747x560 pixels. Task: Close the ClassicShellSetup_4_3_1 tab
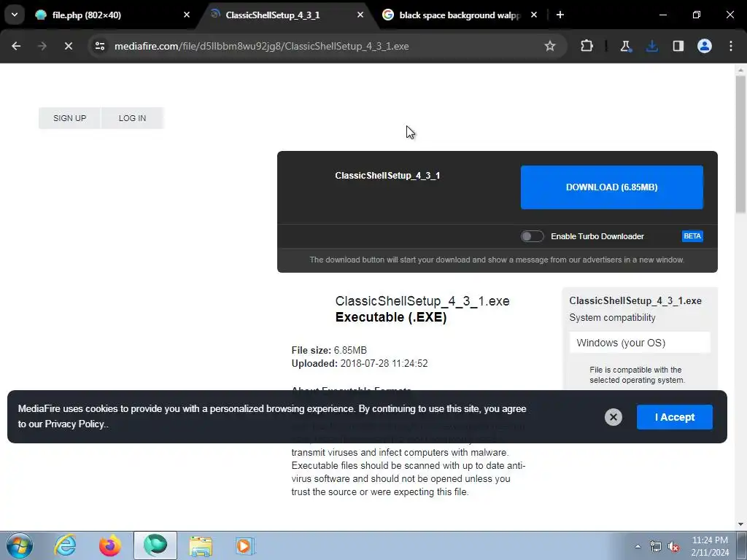(360, 15)
